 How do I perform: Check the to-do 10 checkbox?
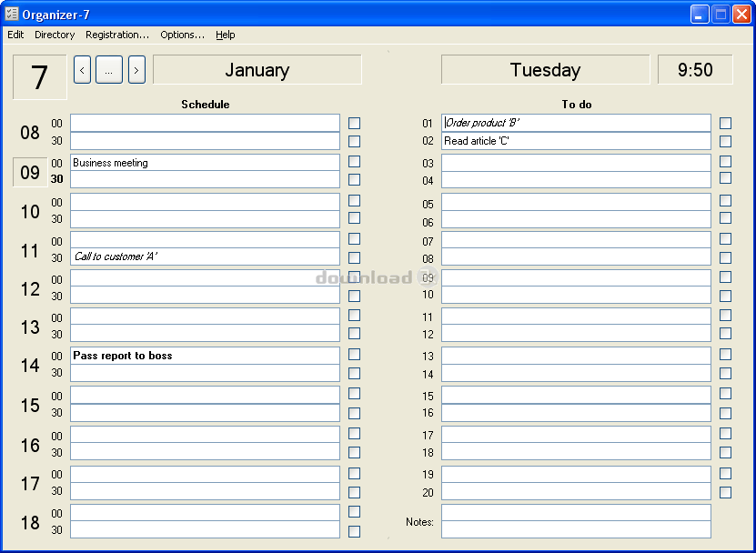[x=725, y=296]
